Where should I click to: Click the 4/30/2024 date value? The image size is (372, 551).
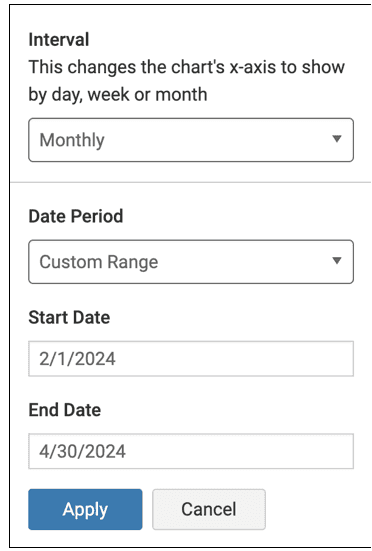(x=82, y=452)
